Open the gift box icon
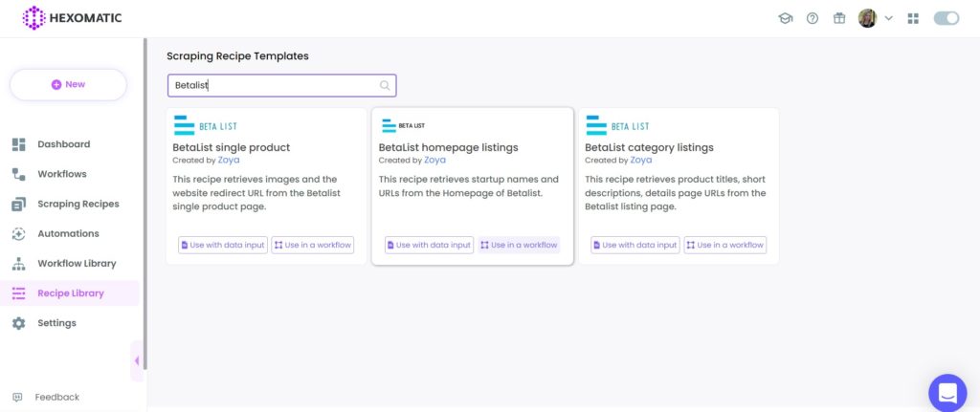 click(839, 18)
